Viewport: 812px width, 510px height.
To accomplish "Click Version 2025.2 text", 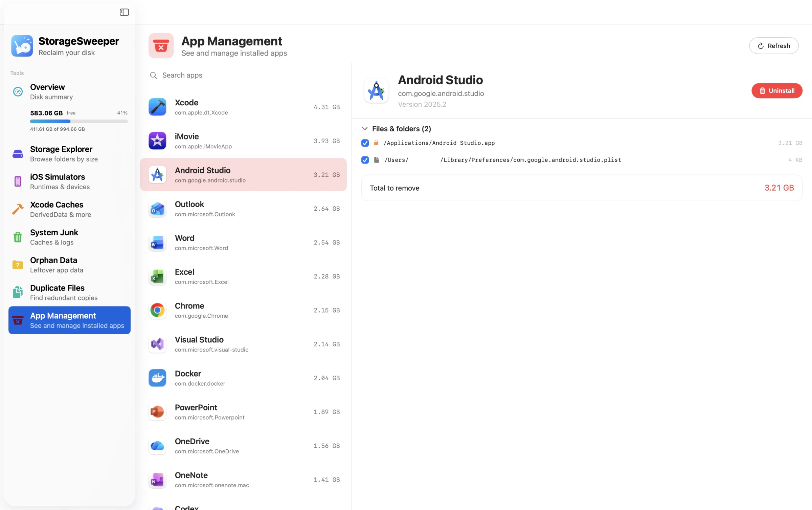I will coord(422,104).
